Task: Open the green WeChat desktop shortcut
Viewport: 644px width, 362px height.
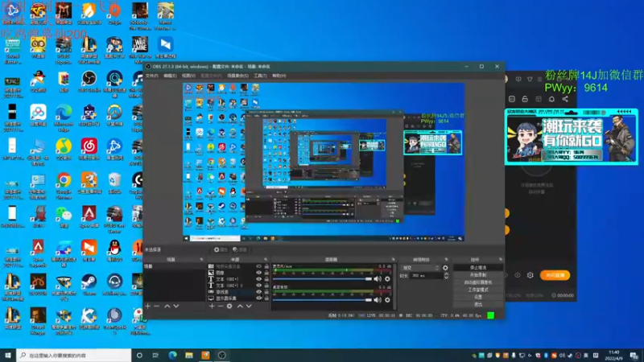Action: coord(64,218)
